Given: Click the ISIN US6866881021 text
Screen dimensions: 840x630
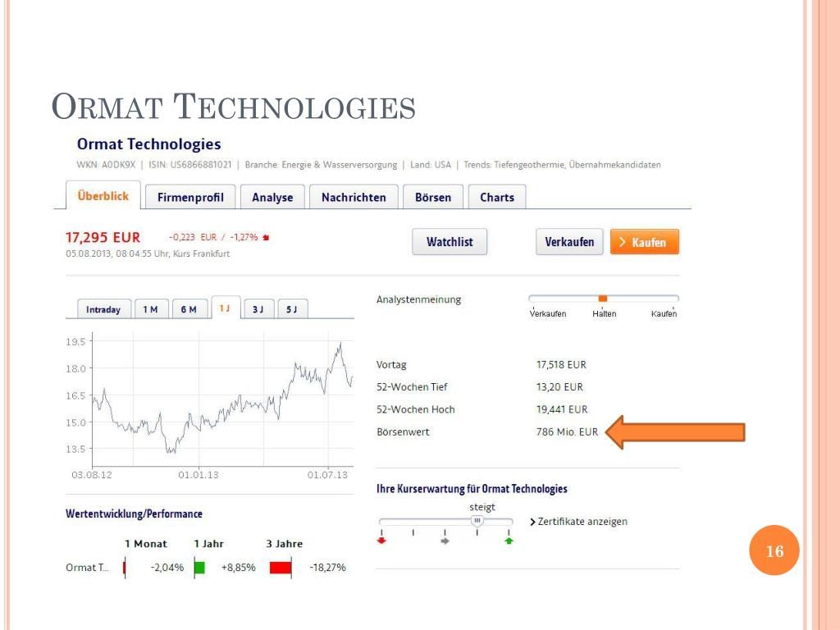Looking at the screenshot, I should 190,164.
